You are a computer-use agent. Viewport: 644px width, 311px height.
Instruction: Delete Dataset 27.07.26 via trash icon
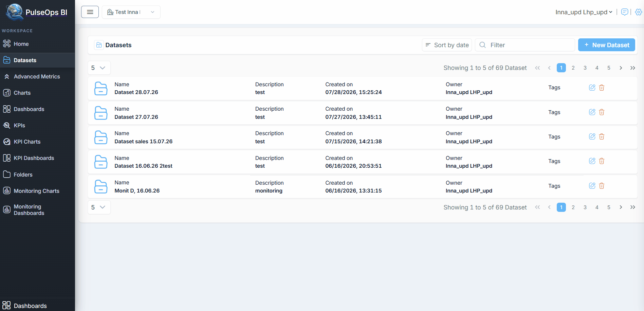602,112
